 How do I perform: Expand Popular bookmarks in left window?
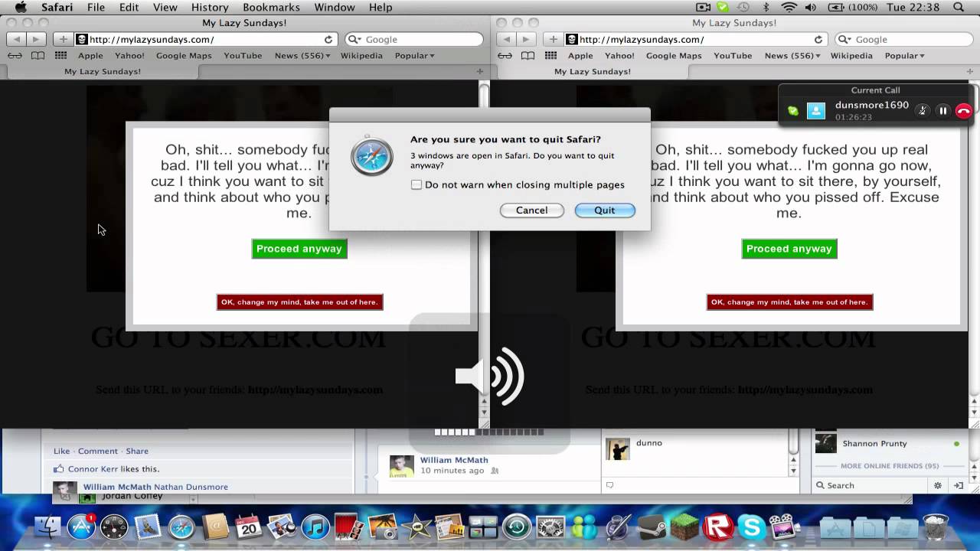click(x=414, y=56)
